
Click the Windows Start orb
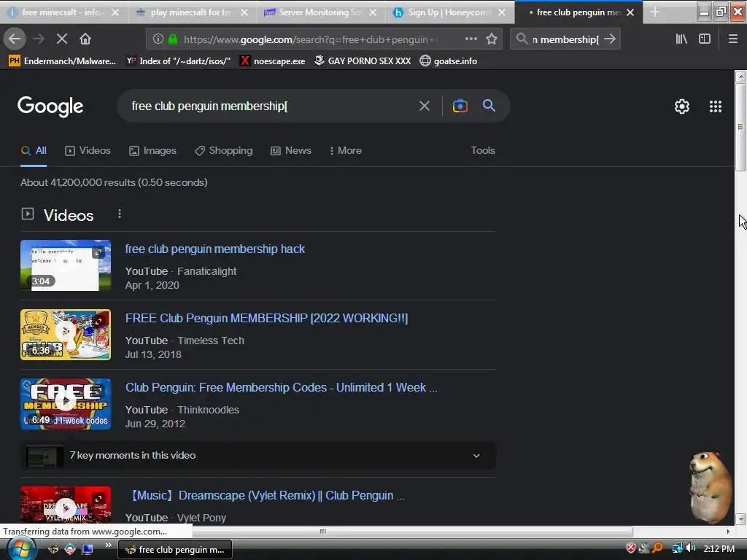(x=21, y=548)
